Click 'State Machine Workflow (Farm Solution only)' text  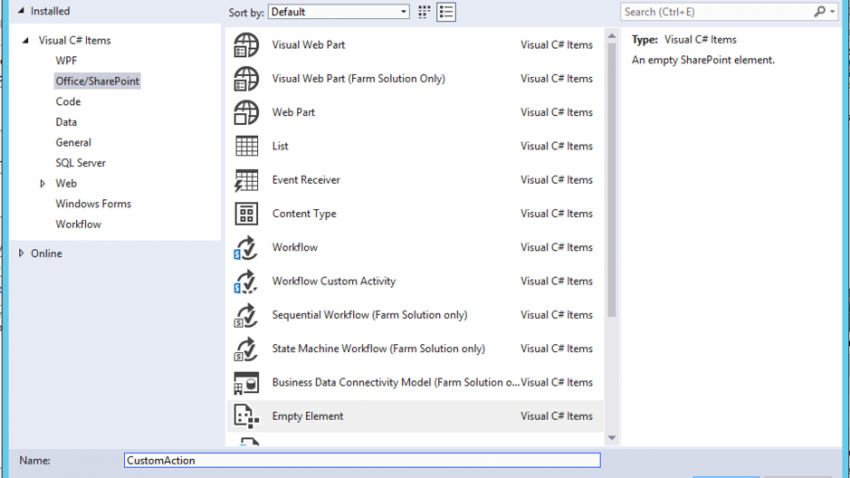[378, 349]
